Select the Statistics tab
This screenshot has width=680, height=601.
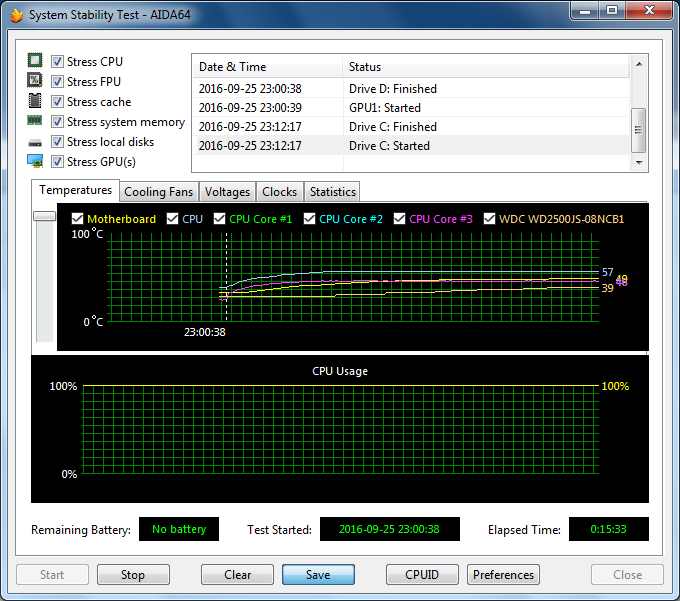click(x=332, y=192)
